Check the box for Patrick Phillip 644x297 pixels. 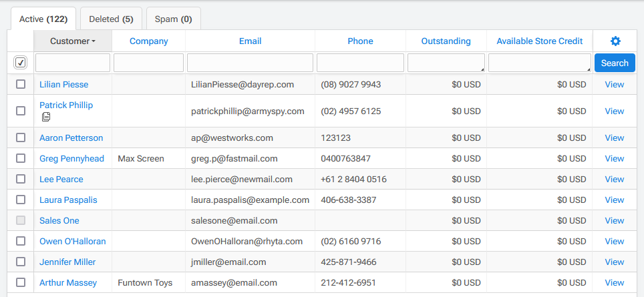coord(21,111)
